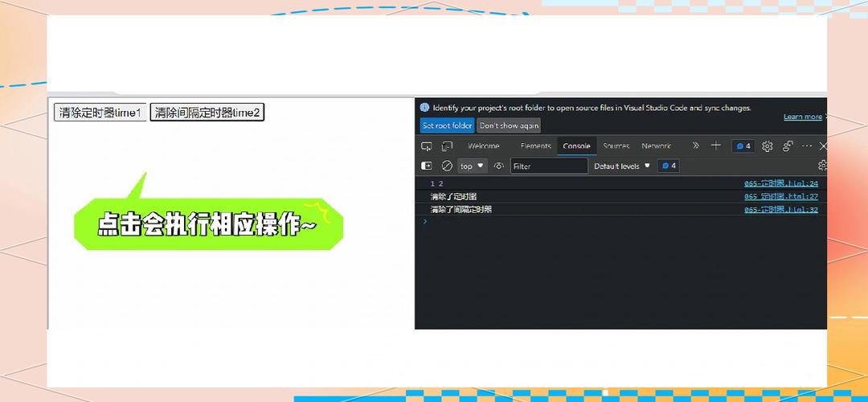Add a new tool with plus icon

[x=716, y=146]
